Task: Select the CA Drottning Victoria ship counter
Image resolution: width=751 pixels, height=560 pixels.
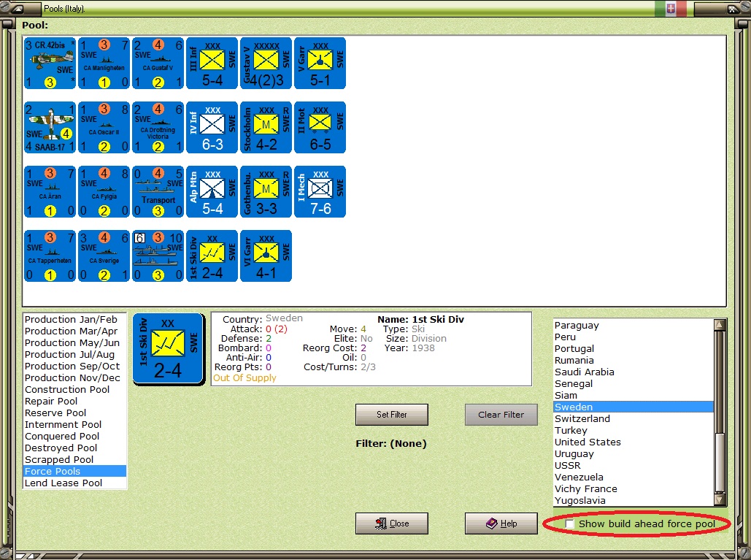Action: point(158,128)
